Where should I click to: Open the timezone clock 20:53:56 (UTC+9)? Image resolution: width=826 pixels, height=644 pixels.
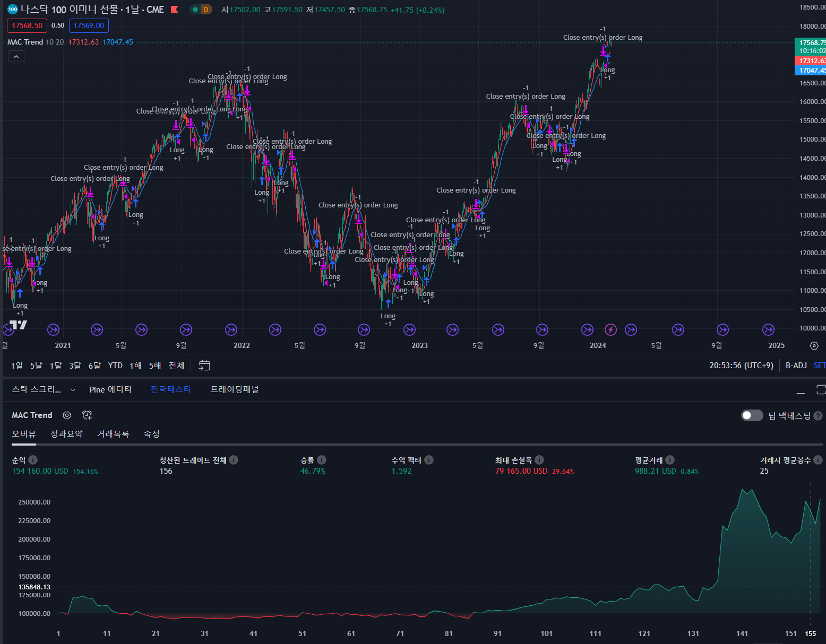tap(741, 365)
